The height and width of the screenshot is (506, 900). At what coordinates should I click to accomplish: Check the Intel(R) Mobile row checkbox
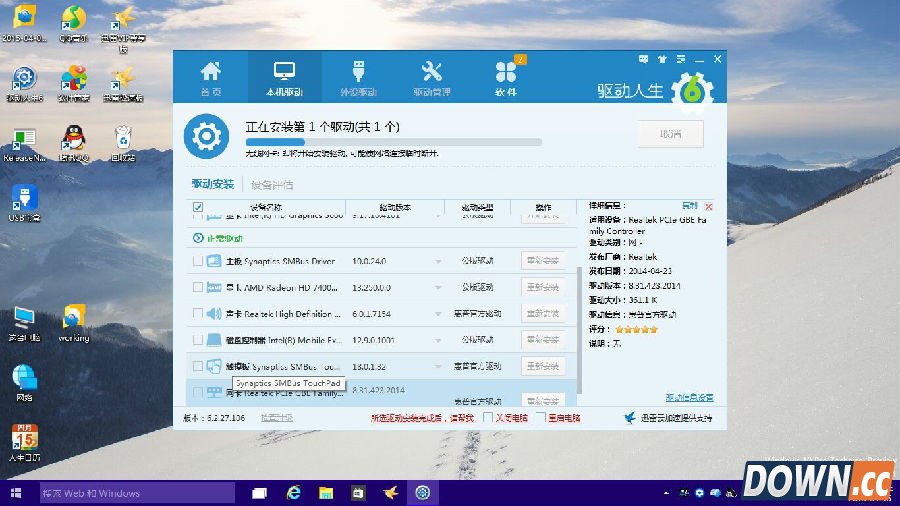(x=197, y=340)
